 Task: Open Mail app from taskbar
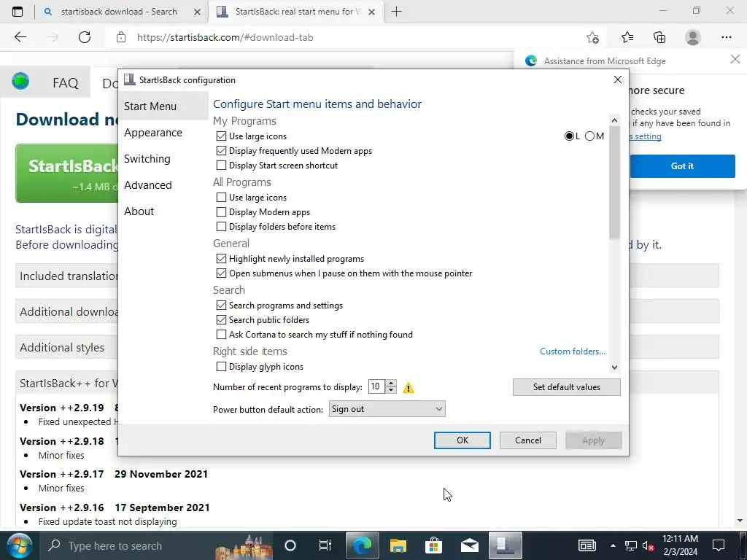(469, 545)
